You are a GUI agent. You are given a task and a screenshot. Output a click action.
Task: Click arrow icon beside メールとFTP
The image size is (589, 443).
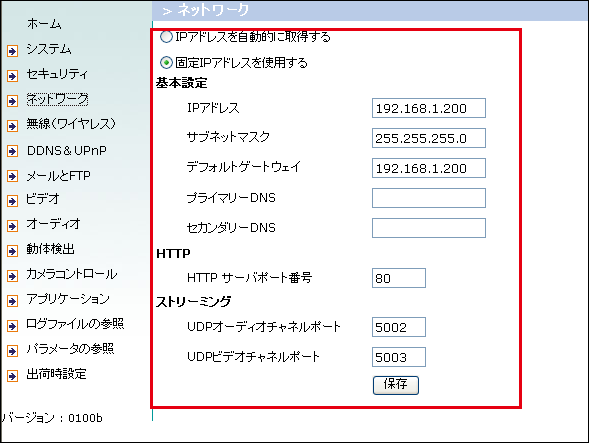[x=12, y=176]
